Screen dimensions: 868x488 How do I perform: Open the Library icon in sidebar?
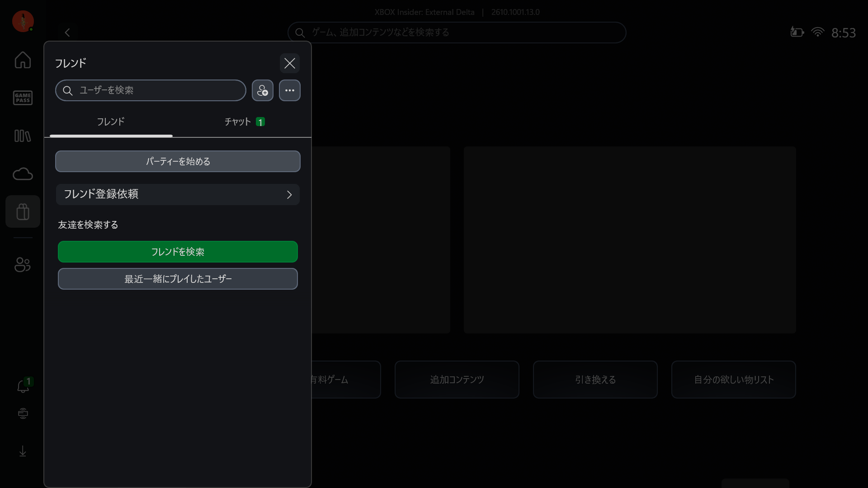click(23, 136)
